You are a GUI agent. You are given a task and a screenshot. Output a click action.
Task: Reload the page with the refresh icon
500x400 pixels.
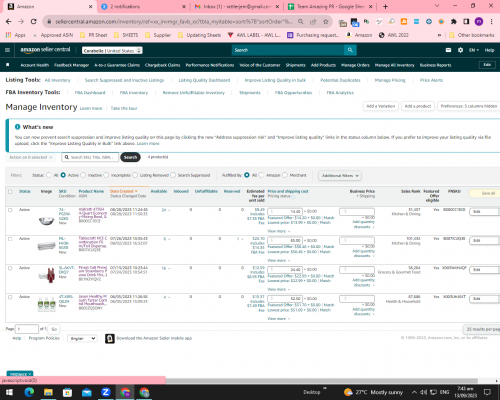pos(33,22)
